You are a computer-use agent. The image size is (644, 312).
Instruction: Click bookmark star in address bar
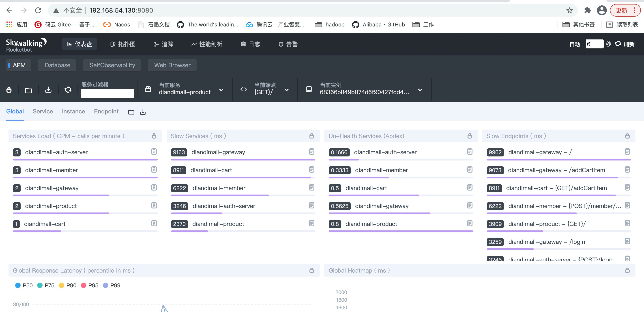tap(569, 10)
